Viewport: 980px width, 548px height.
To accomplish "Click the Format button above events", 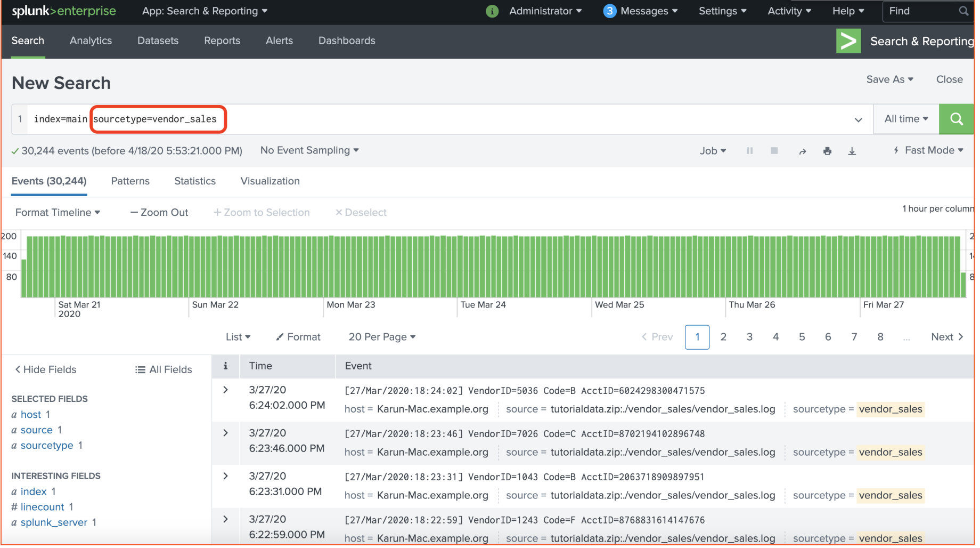I will (x=299, y=338).
